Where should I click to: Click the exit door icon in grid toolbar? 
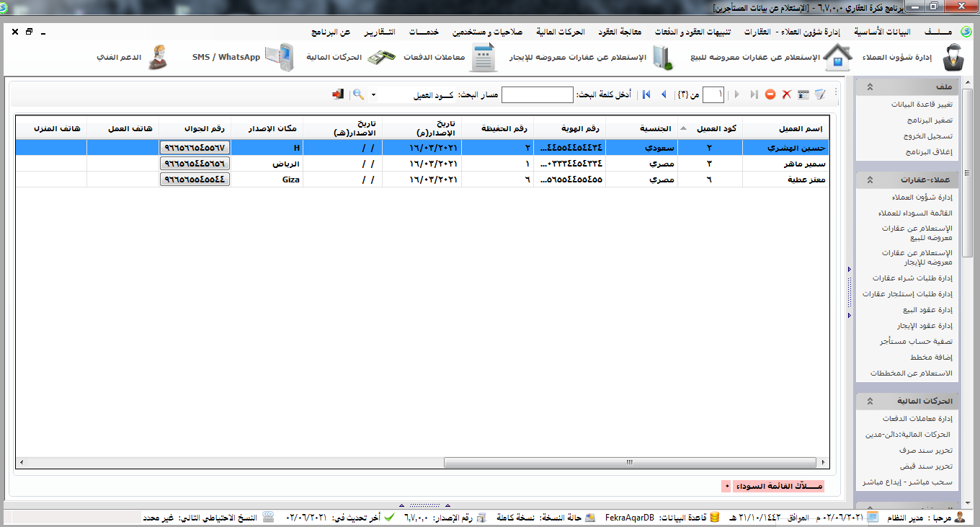pyautogui.click(x=338, y=94)
